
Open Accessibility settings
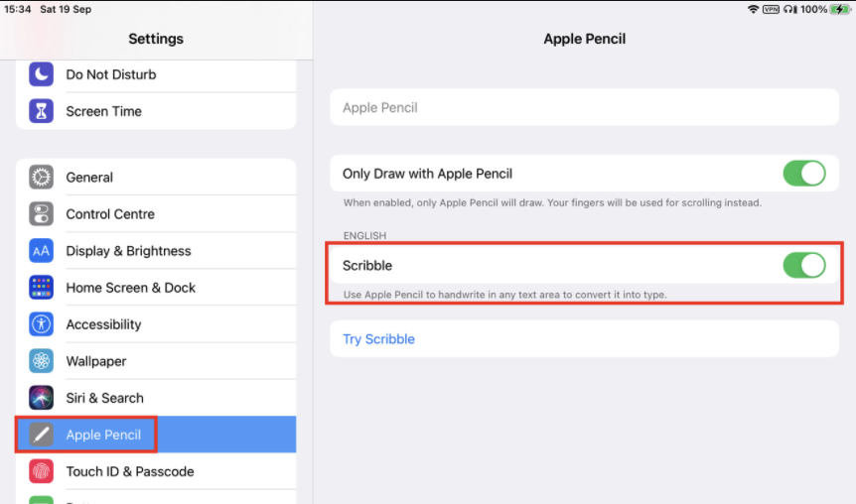pos(103,324)
